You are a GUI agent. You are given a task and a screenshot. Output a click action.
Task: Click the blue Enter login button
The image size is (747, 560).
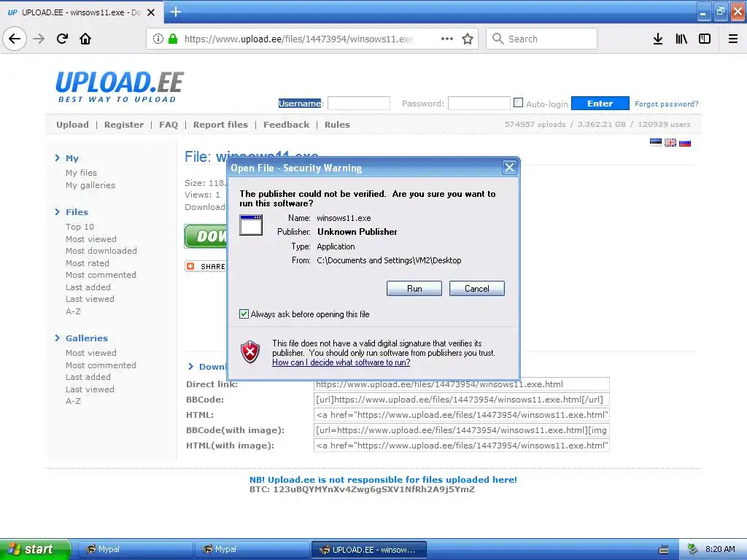tap(600, 104)
